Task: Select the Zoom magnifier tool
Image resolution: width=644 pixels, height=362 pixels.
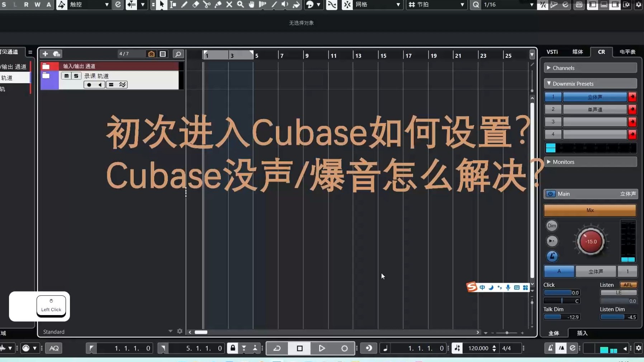Action: 241,5
